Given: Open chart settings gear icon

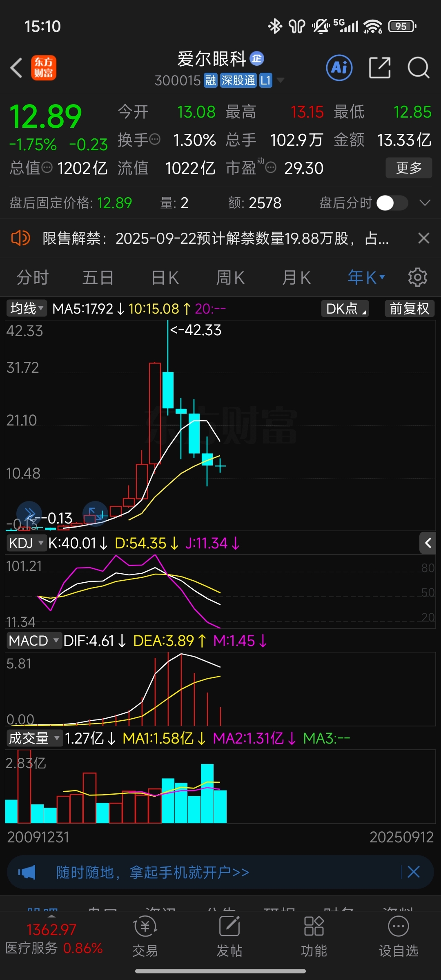Looking at the screenshot, I should (418, 278).
